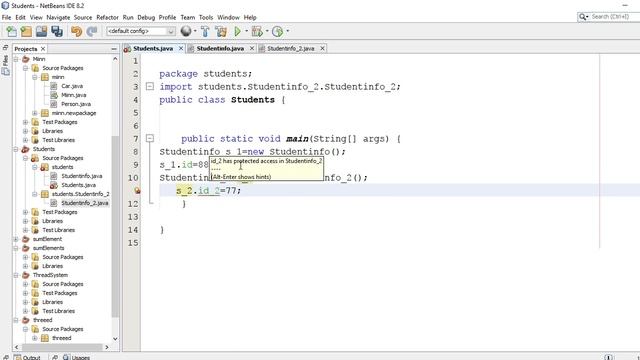The width and height of the screenshot is (640, 360).
Task: Click the browser globe toolbar icon
Action: point(186,31)
